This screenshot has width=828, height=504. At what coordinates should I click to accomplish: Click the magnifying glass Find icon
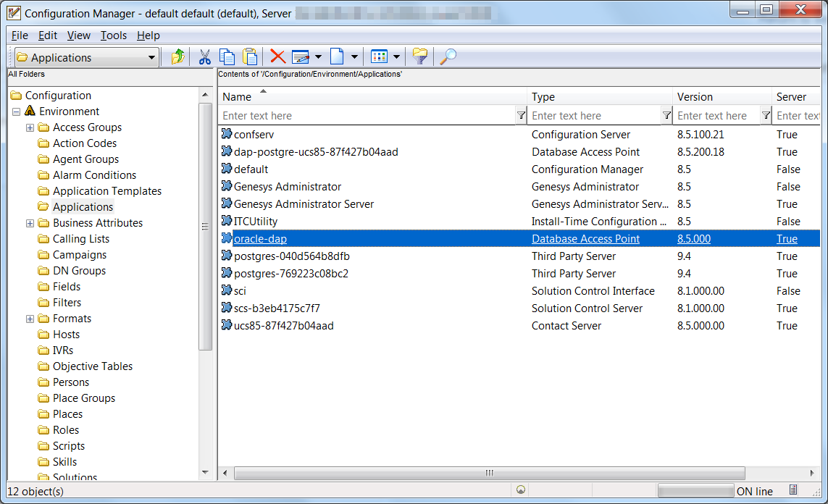(448, 57)
